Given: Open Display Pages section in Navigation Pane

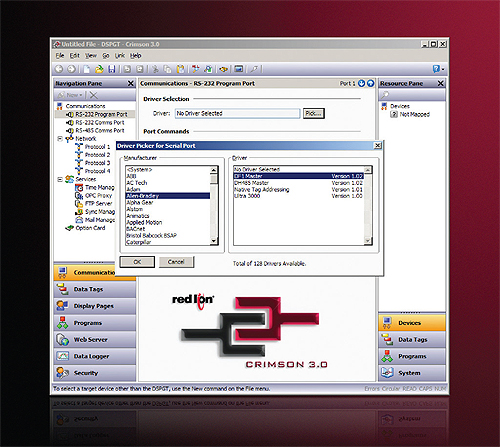Looking at the screenshot, I should point(95,306).
